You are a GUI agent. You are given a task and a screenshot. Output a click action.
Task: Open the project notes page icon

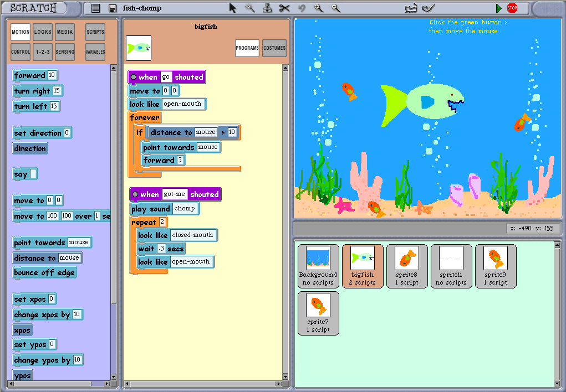(96, 8)
